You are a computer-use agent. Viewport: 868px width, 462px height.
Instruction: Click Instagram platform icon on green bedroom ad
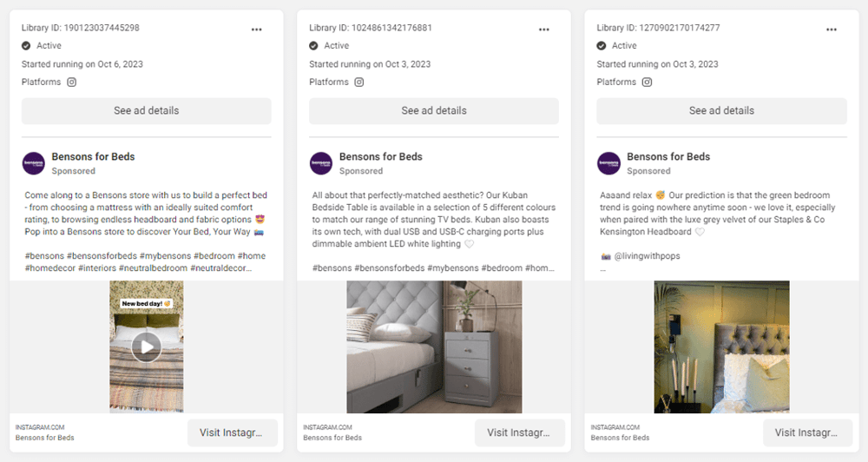(647, 82)
